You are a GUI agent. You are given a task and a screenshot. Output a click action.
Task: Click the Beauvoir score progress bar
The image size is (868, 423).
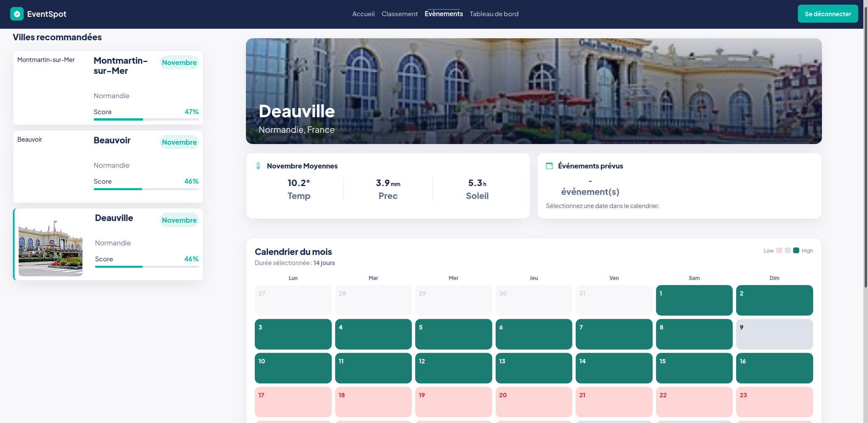click(x=146, y=189)
